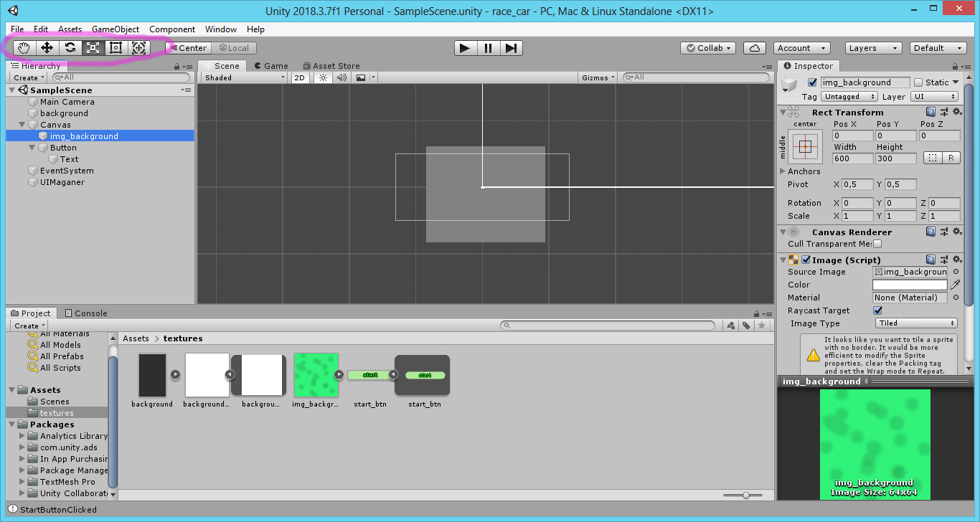Image resolution: width=980 pixels, height=522 pixels.
Task: Expand the Anchors section
Action: [783, 171]
